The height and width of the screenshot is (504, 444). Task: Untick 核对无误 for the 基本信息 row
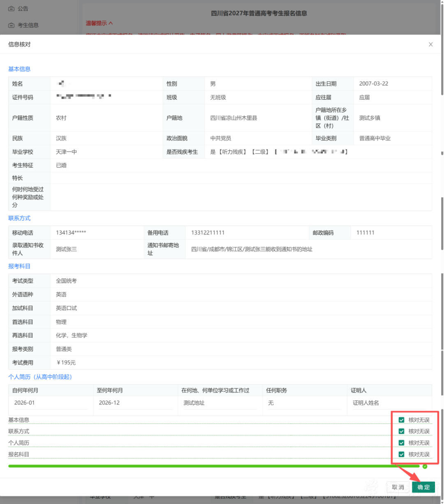[x=402, y=420]
